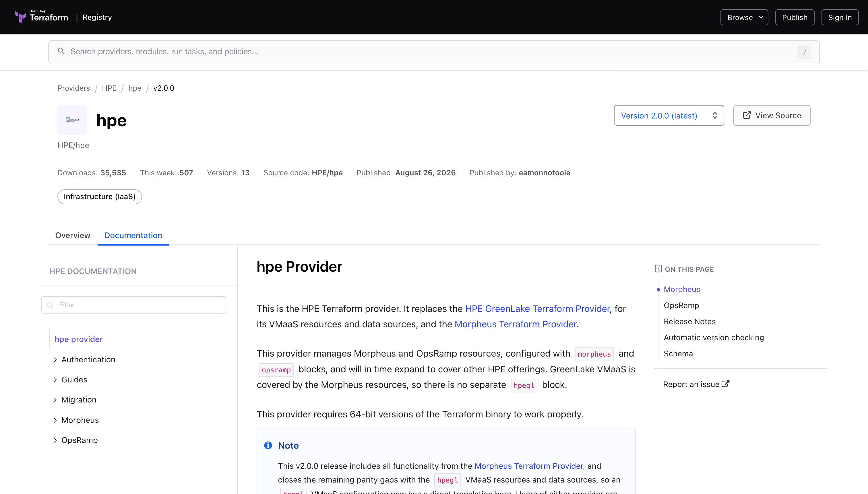The image size is (868, 494).
Task: Jump to Release Notes section
Action: click(x=689, y=321)
